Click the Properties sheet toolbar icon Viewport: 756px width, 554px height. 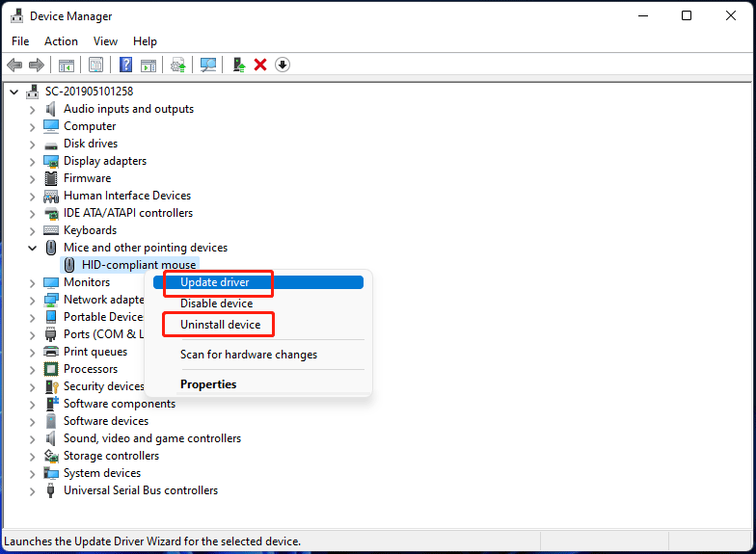95,65
